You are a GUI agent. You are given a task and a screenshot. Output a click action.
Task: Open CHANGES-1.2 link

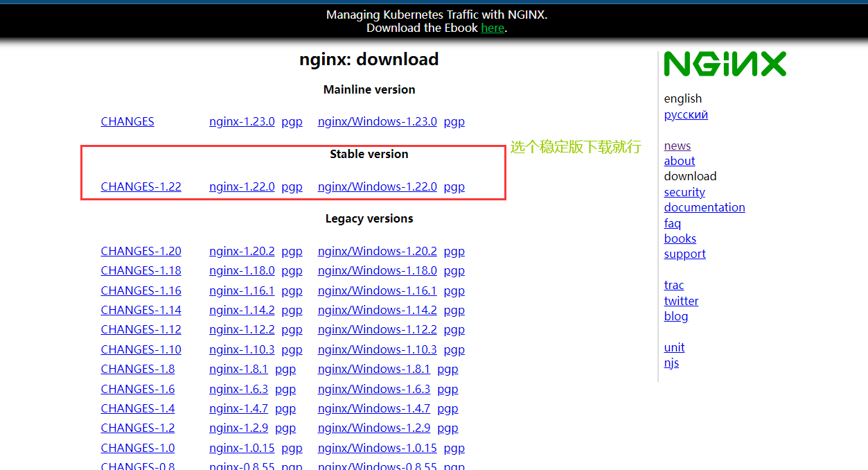coord(138,428)
